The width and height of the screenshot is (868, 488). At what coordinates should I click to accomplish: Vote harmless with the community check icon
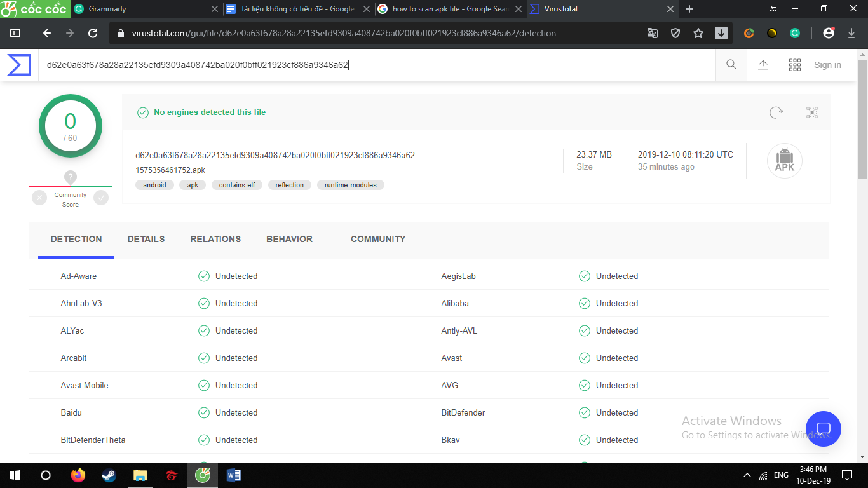pyautogui.click(x=101, y=198)
